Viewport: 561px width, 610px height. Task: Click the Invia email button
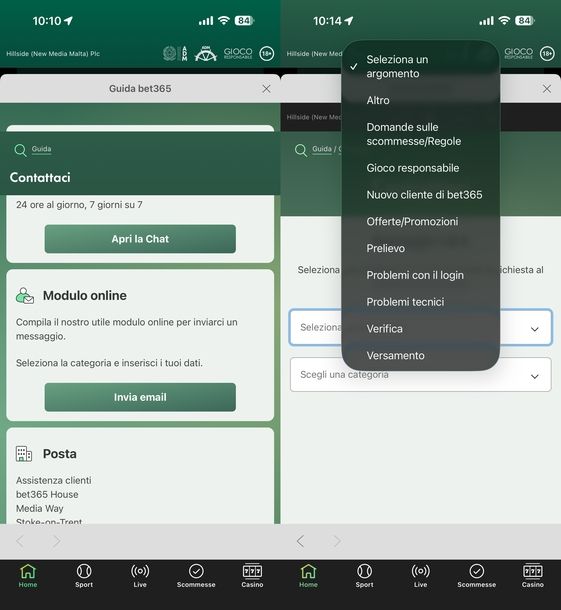tap(140, 397)
